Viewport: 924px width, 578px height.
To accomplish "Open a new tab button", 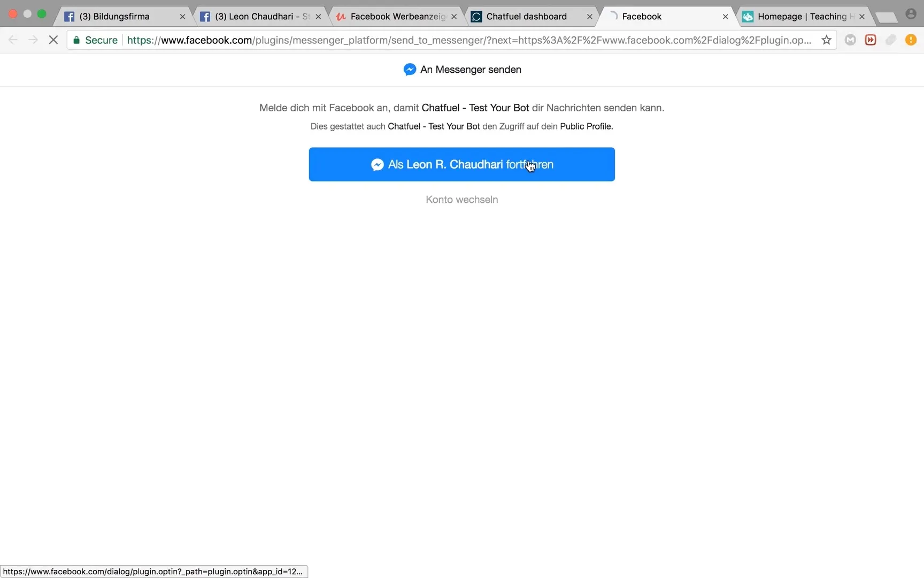I will [x=886, y=18].
